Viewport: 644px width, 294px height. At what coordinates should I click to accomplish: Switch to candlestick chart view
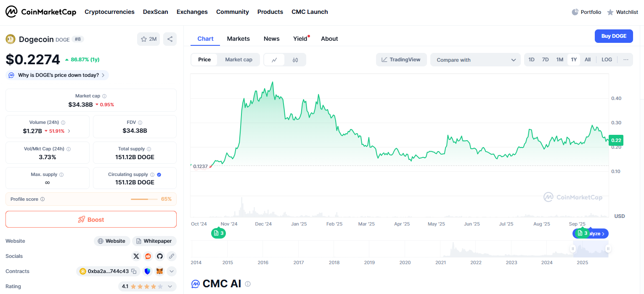295,60
